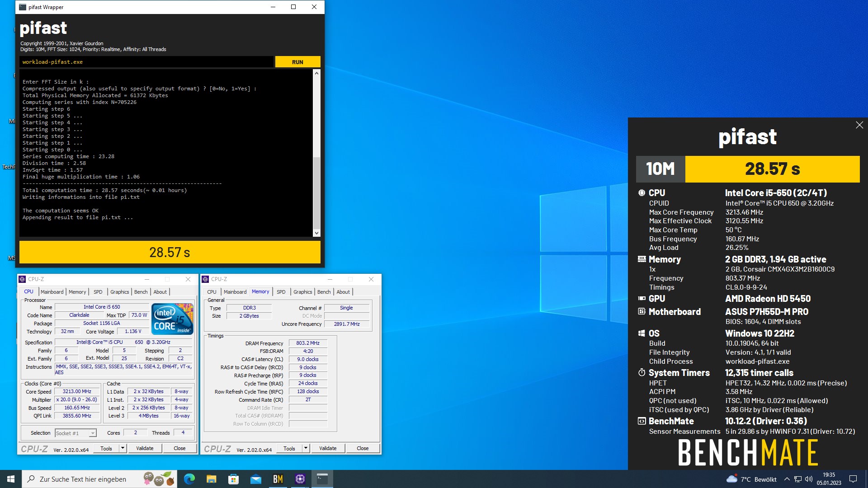Open the Bench tab in right CPU-Z window
Viewport: 868px width, 488px height.
click(324, 292)
